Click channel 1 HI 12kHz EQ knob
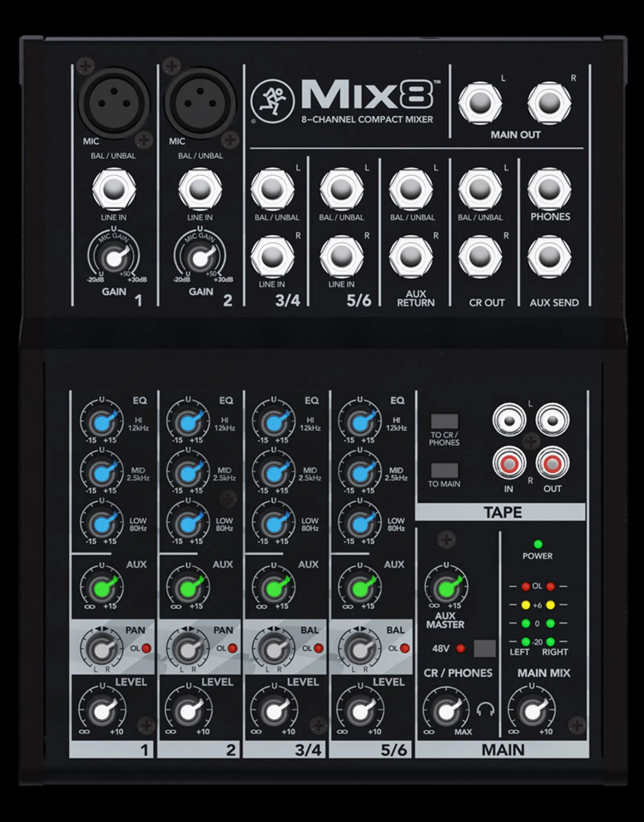 pos(101,423)
